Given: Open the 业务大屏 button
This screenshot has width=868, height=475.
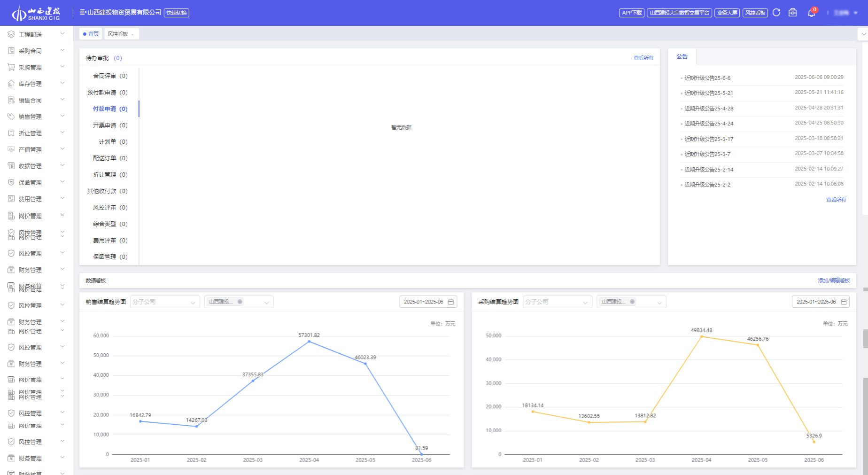Looking at the screenshot, I should [727, 13].
